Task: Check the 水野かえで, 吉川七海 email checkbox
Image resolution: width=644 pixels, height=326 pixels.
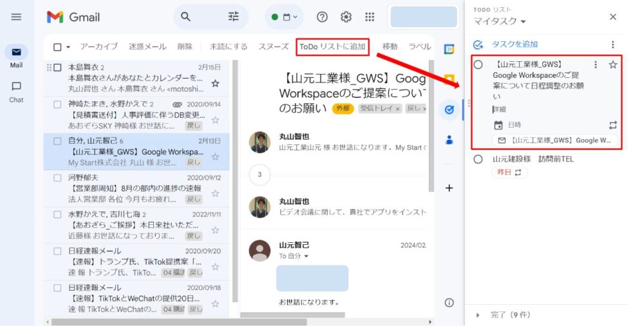Action: tap(57, 214)
